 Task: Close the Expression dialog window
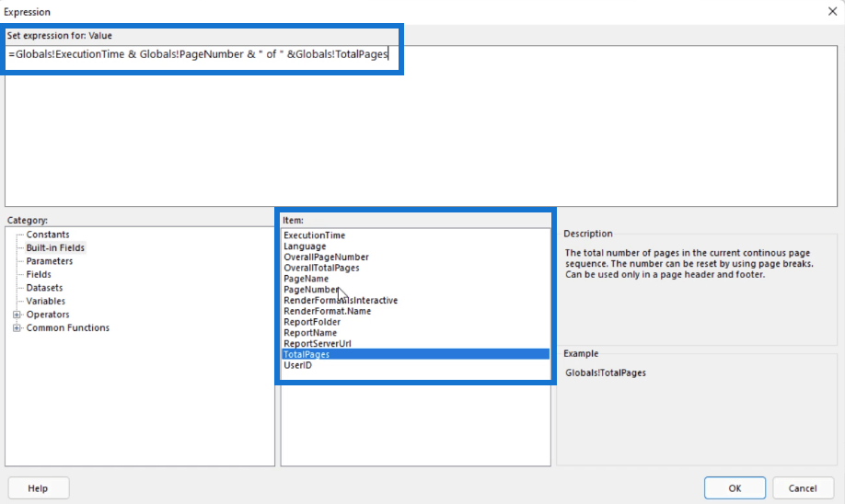point(832,11)
